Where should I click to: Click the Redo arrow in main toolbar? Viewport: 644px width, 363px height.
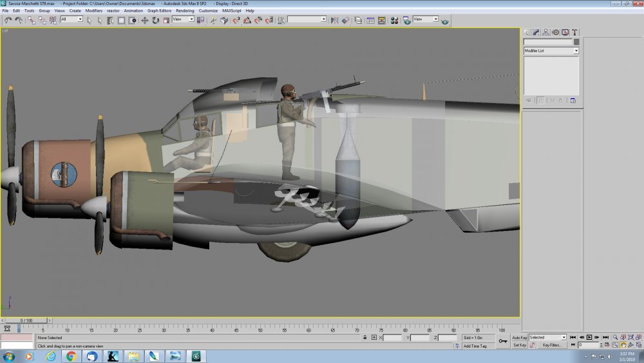[x=19, y=20]
